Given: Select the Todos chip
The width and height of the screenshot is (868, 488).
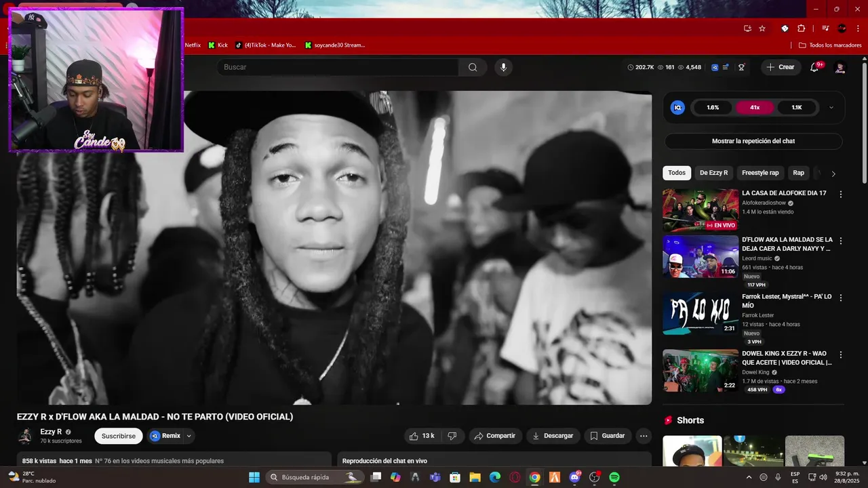Looking at the screenshot, I should click(677, 173).
